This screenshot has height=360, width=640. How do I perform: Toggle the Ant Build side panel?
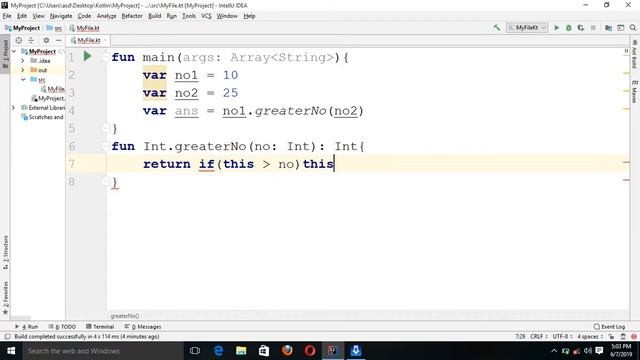point(634,54)
